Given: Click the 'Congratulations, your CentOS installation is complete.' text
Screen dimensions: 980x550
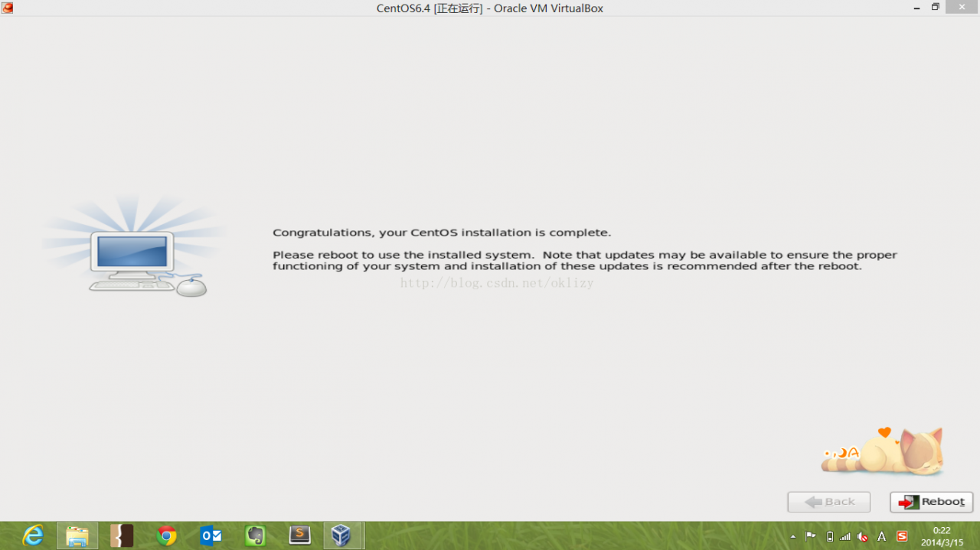Looking at the screenshot, I should pyautogui.click(x=442, y=233).
